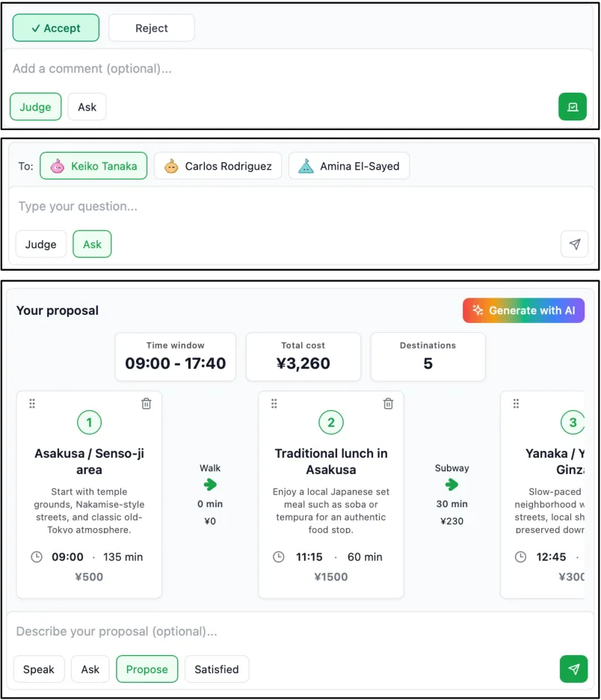Click the green submit judgment icon button

(573, 107)
